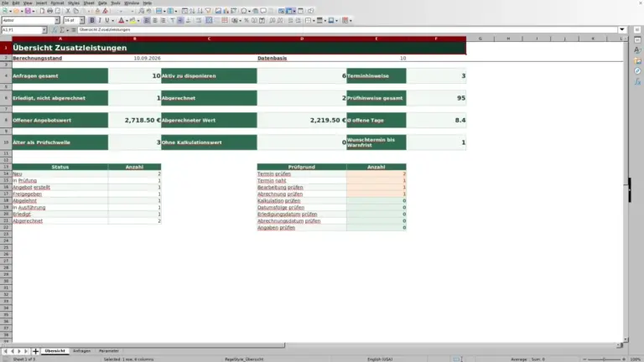Open the font color dropdown arrow

point(127,20)
